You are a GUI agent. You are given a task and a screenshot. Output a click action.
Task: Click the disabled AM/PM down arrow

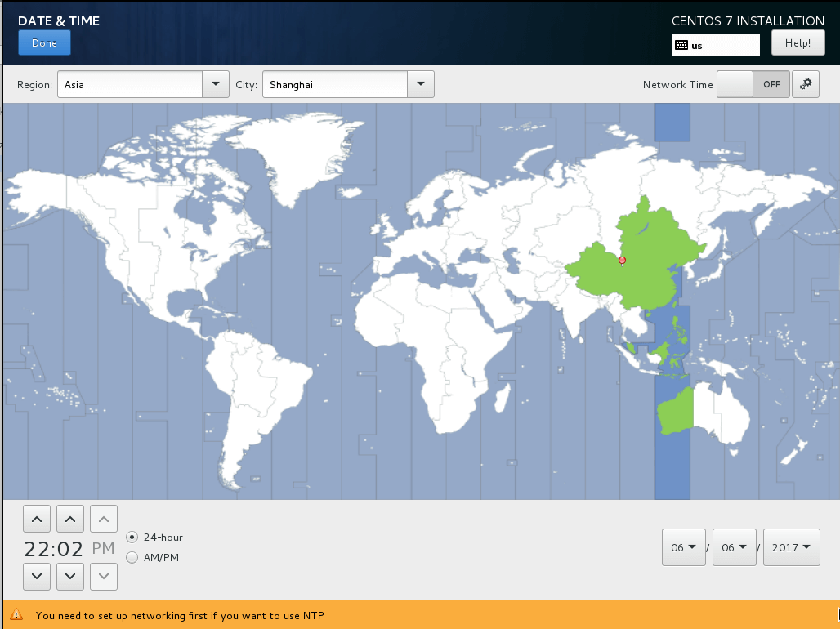[104, 577]
